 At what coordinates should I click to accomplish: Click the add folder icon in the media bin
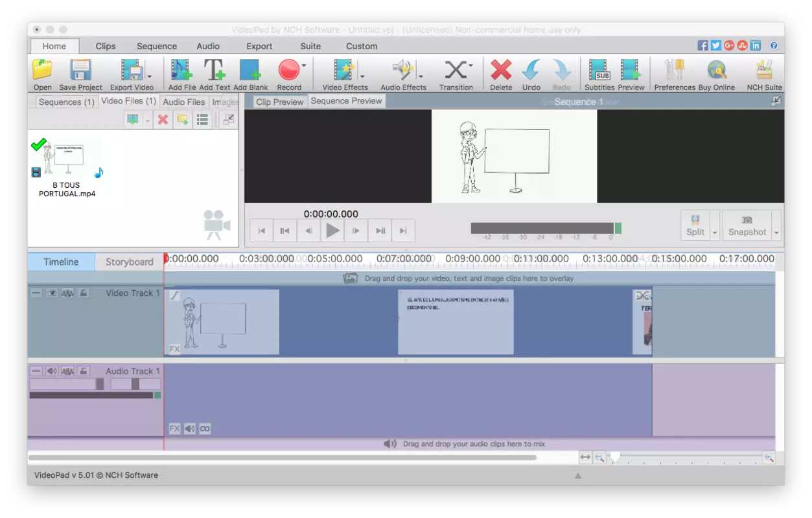click(183, 119)
